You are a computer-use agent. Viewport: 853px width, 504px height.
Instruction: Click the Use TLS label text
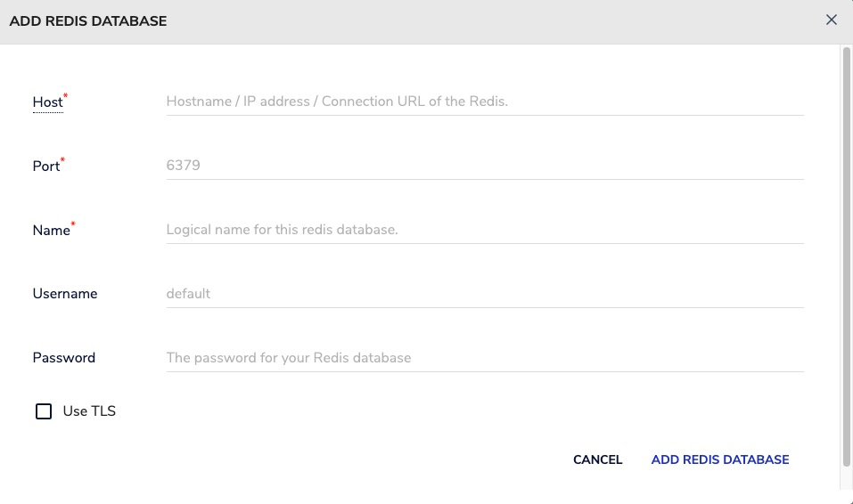89,411
